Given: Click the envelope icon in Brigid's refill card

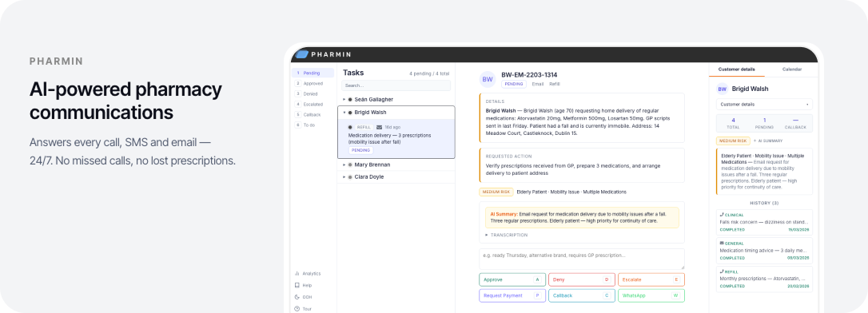Looking at the screenshot, I should 379,127.
